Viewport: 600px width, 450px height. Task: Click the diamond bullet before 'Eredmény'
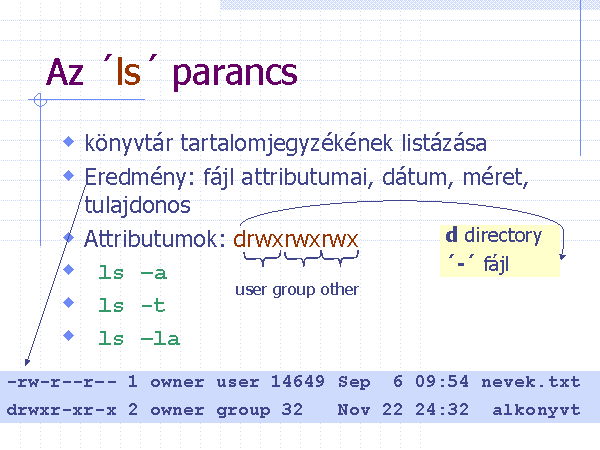[x=68, y=175]
